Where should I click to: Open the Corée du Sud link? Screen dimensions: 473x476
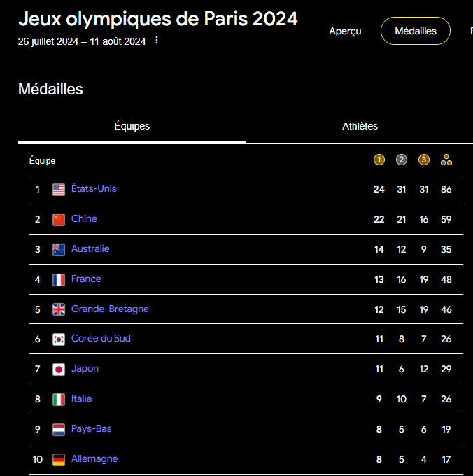coord(101,339)
